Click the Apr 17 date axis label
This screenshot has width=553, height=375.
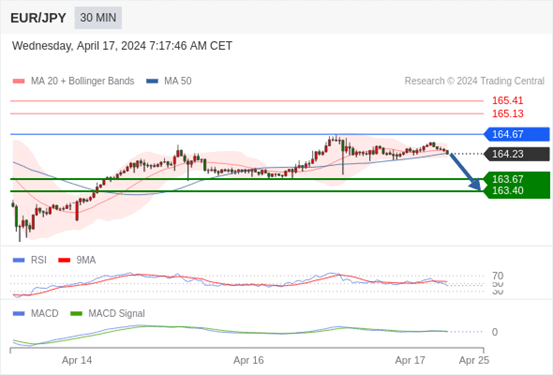point(410,360)
